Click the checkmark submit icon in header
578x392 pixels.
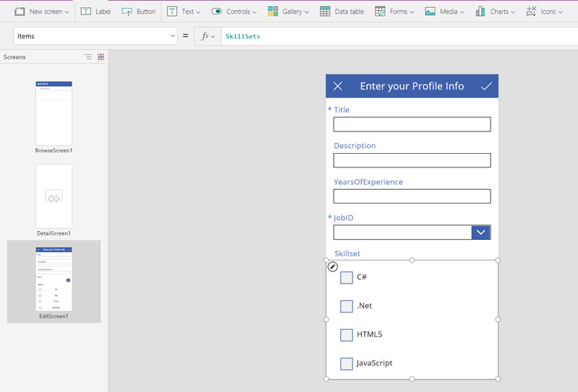[x=486, y=87]
